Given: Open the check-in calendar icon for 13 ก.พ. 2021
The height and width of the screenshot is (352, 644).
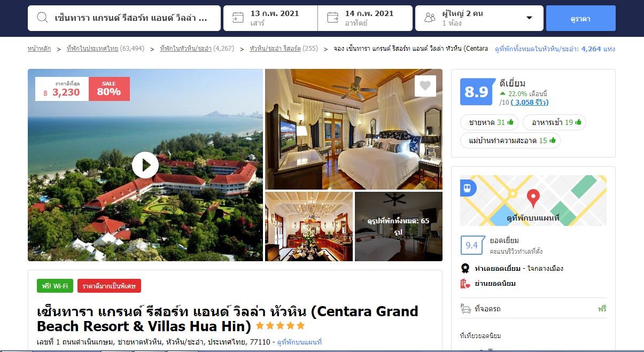Looking at the screenshot, I should click(x=238, y=18).
